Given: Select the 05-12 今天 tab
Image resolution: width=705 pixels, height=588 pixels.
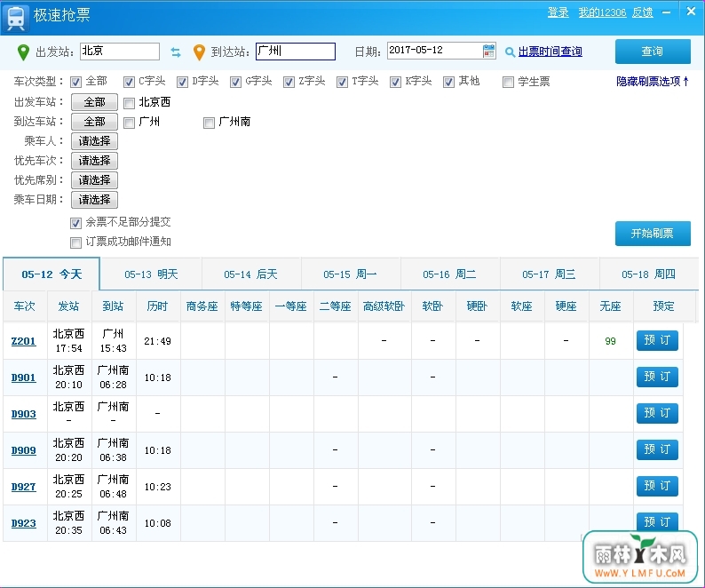Looking at the screenshot, I should point(51,274).
